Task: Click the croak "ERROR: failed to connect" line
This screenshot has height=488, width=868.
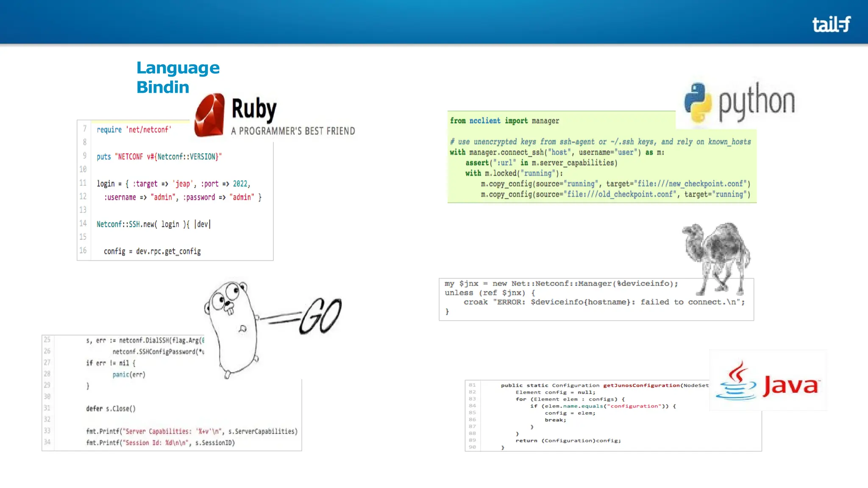Action: pyautogui.click(x=604, y=302)
